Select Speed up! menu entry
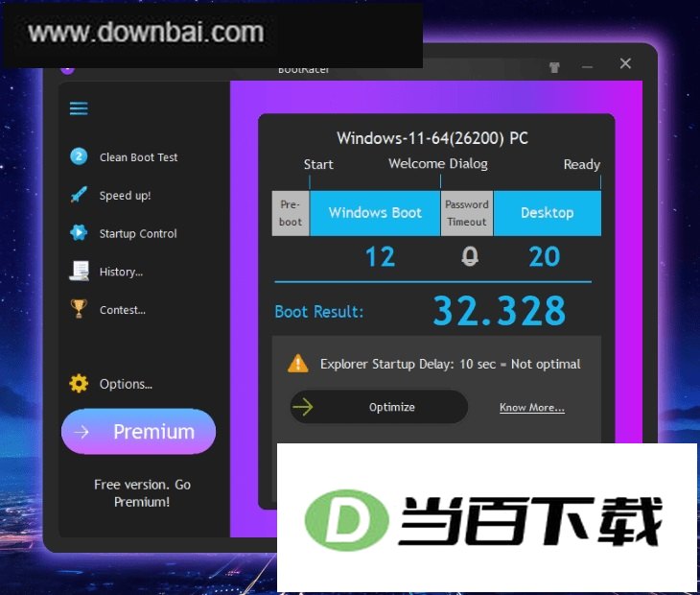The image size is (700, 595). (x=125, y=196)
